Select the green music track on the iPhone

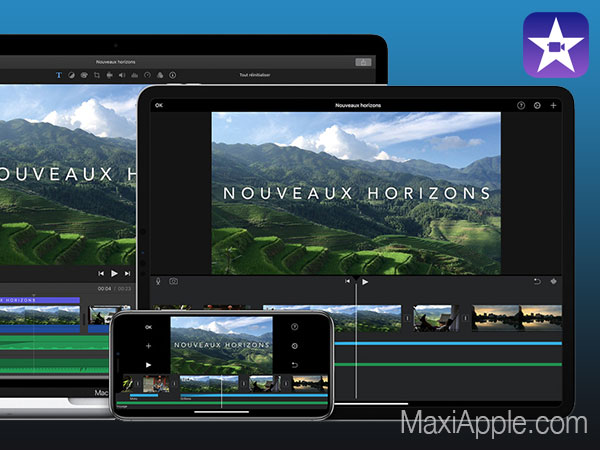pyautogui.click(x=222, y=403)
